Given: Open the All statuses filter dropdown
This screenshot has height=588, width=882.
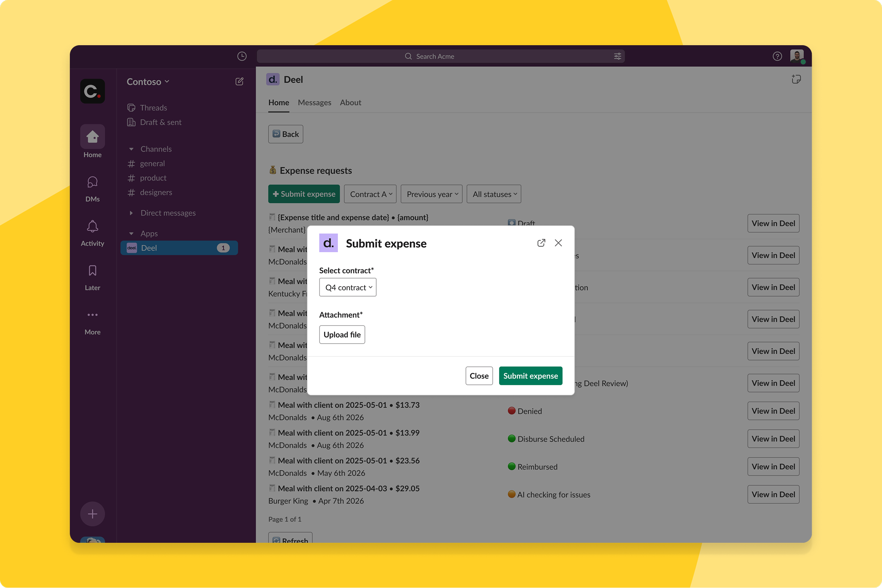Looking at the screenshot, I should 494,194.
